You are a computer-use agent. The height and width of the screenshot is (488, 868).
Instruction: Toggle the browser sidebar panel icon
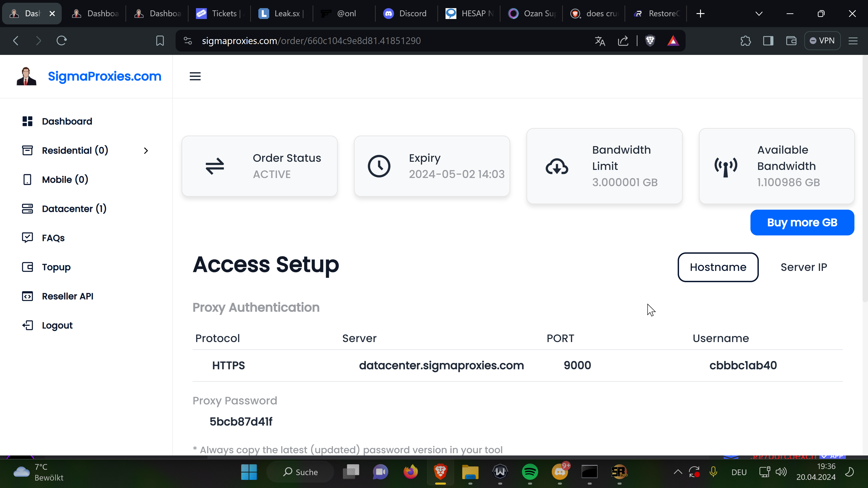(x=768, y=41)
